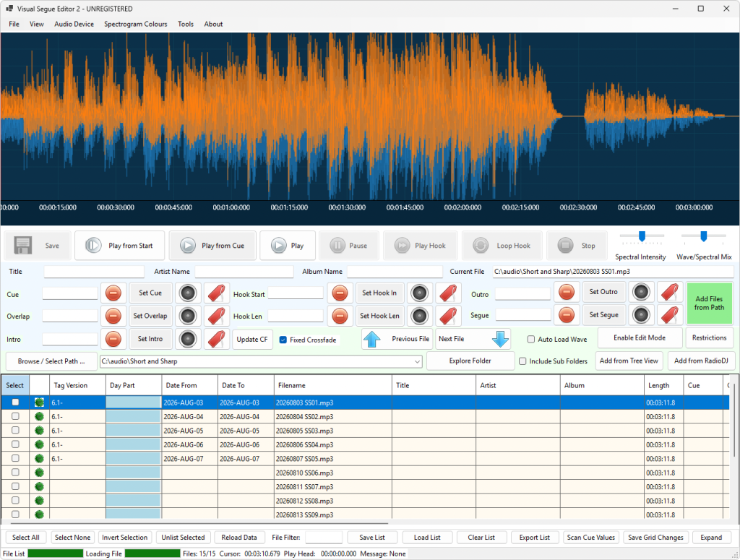Click the Scan Cue Values button
This screenshot has width=740, height=560.
[591, 538]
